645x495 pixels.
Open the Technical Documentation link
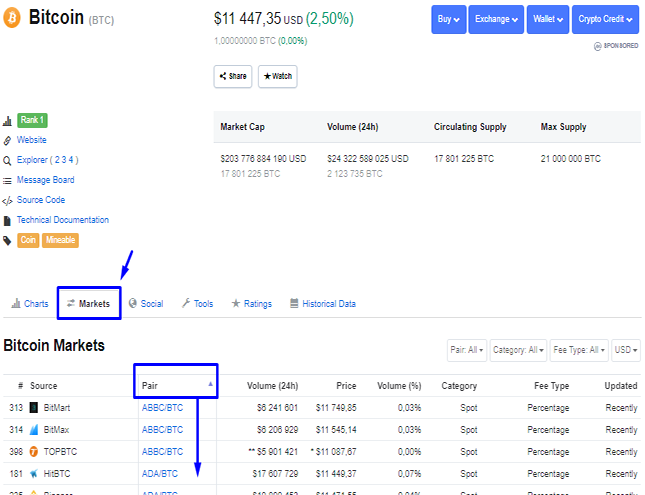tap(63, 220)
